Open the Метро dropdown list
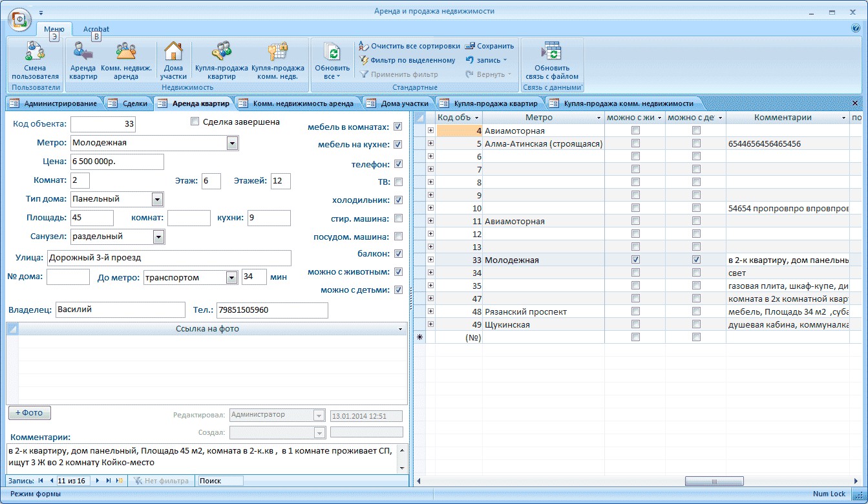 [x=233, y=143]
